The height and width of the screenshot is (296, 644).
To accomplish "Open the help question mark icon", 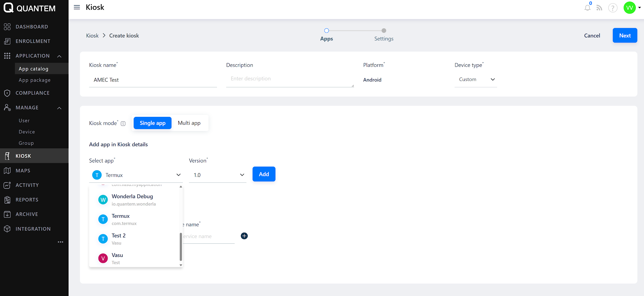I will click(x=613, y=8).
